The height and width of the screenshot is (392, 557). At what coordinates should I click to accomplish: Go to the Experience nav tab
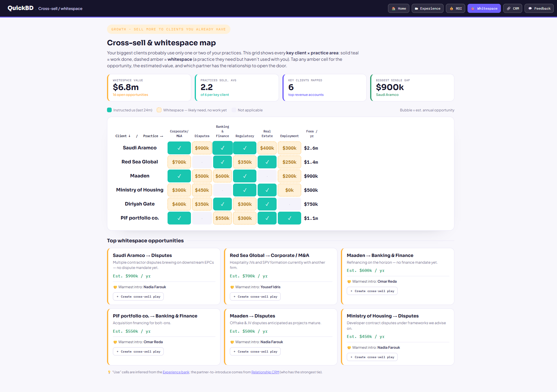click(x=427, y=8)
